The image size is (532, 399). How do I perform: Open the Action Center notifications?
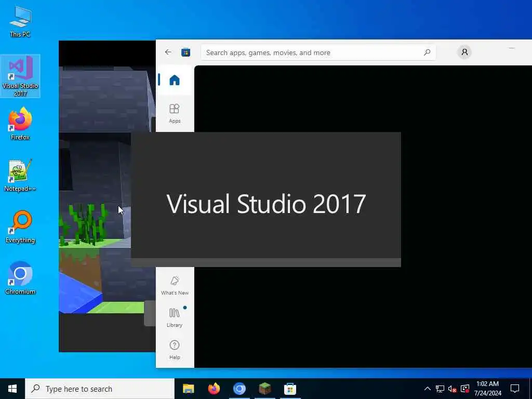click(515, 389)
